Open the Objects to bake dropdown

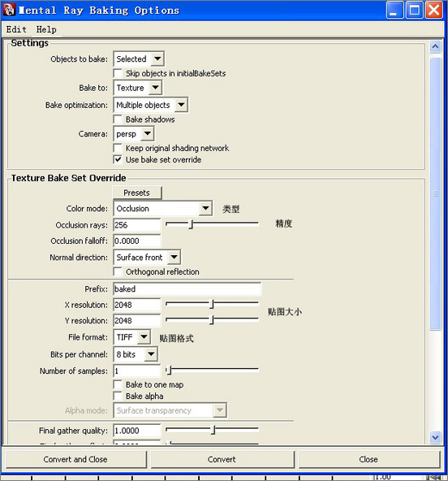click(x=139, y=58)
